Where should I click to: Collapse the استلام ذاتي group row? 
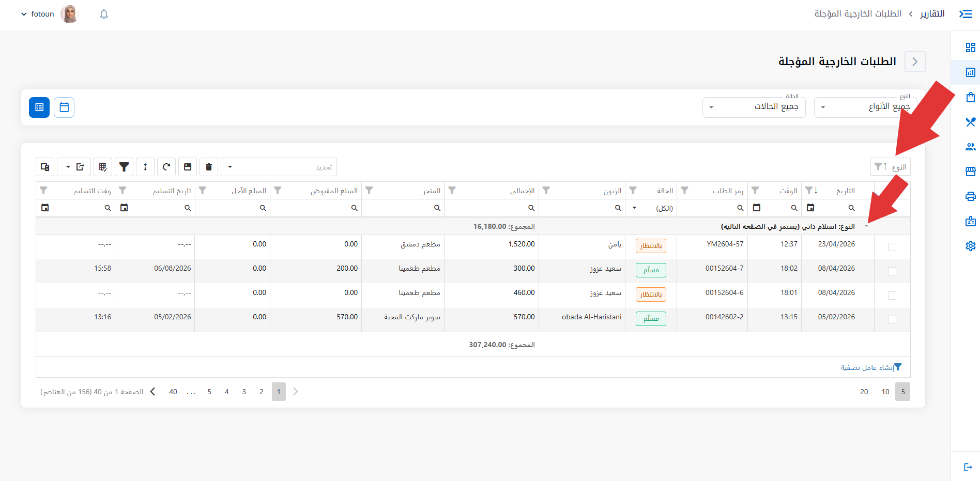coord(866,226)
